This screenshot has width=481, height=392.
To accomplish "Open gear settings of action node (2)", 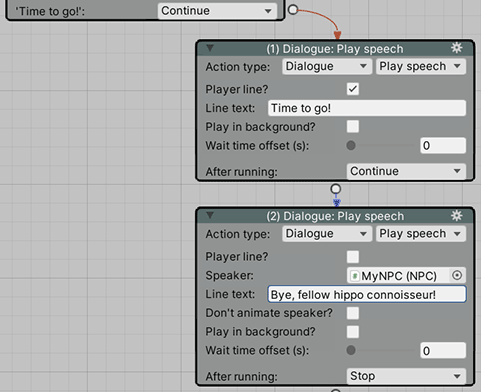I will click(456, 216).
